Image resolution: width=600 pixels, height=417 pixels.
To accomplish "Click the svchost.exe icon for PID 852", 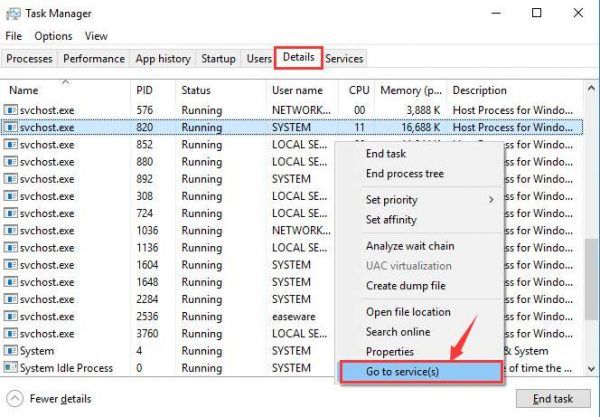I will 11,144.
